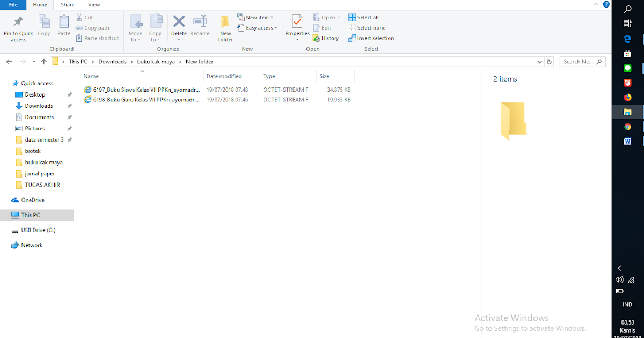Launch Firefox from the taskbar
The height and width of the screenshot is (338, 644).
point(627,98)
